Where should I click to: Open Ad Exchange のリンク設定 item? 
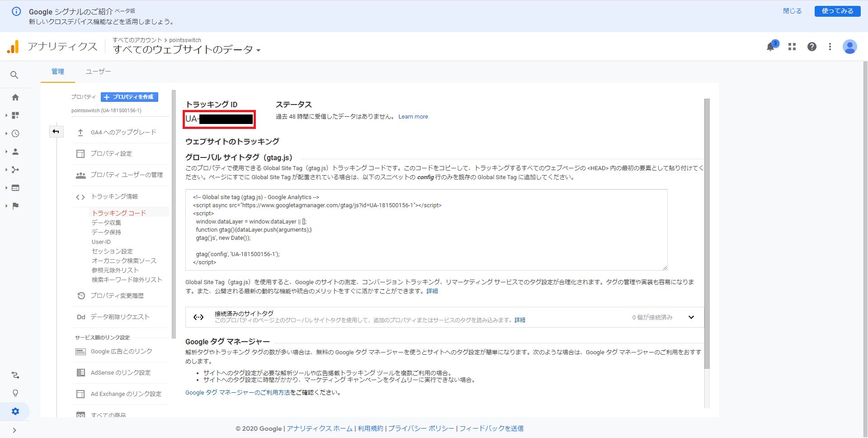120,394
